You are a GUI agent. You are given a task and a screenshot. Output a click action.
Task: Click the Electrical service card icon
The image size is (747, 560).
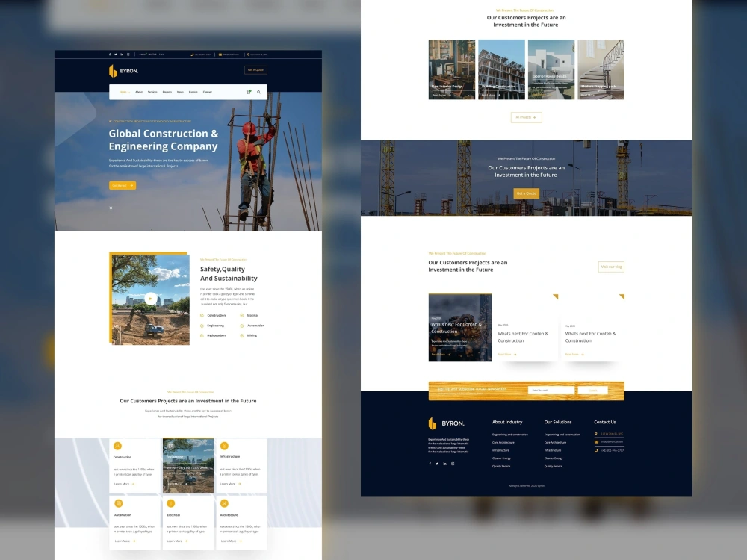(170, 503)
